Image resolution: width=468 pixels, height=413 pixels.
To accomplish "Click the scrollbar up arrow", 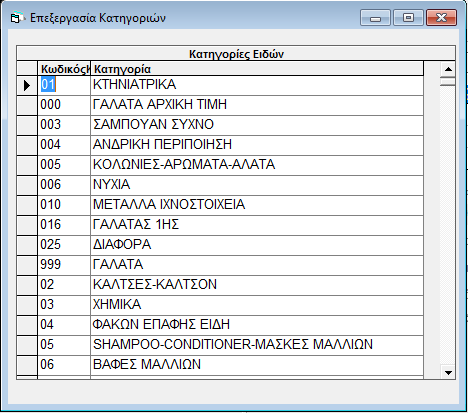I will click(448, 69).
